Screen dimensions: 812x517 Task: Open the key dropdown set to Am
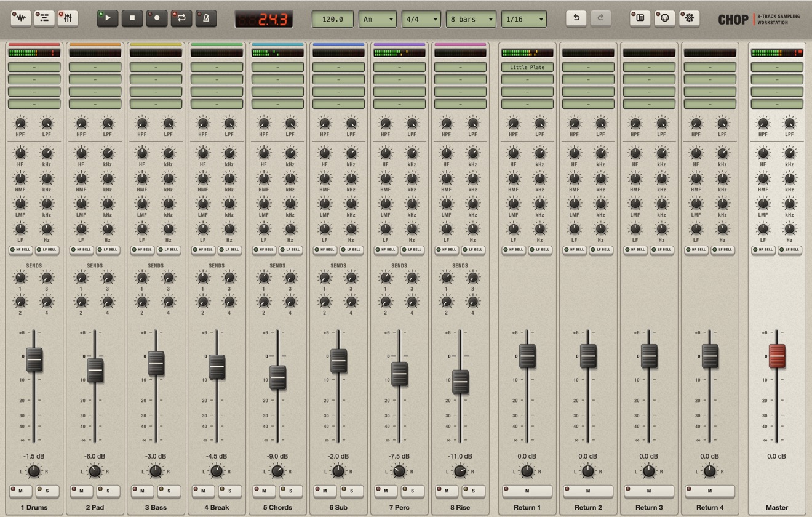point(378,19)
